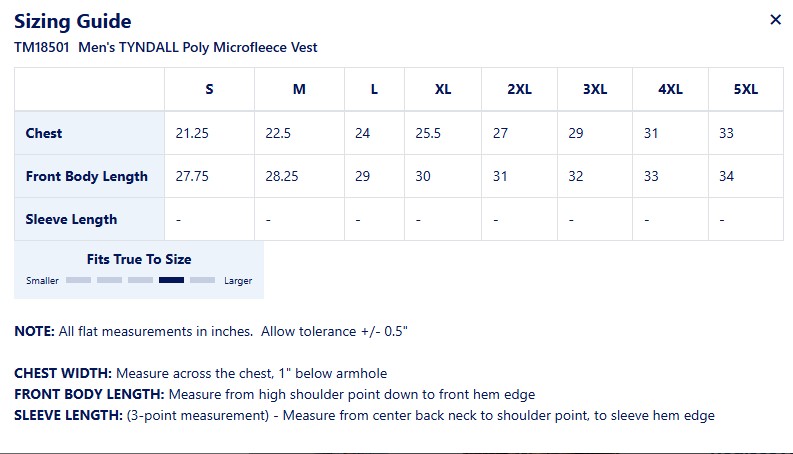Image resolution: width=793 pixels, height=454 pixels.
Task: Click the 4XL front body length 33
Action: [x=651, y=176]
